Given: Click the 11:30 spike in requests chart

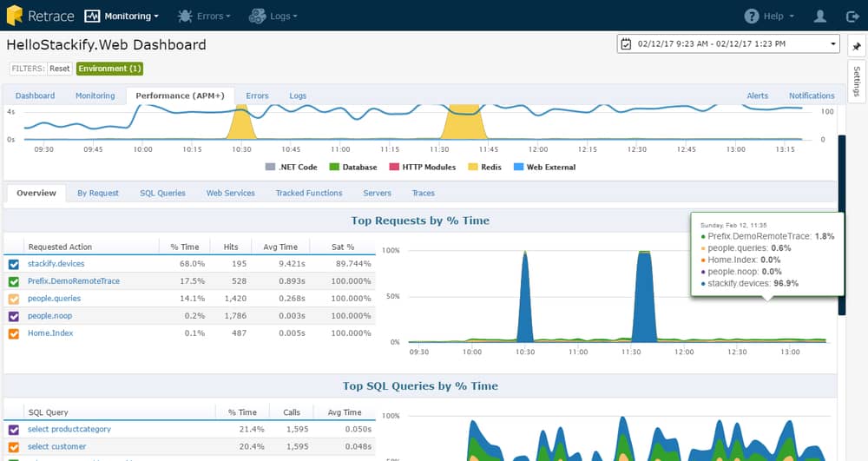Looking at the screenshot, I should coord(644,299).
